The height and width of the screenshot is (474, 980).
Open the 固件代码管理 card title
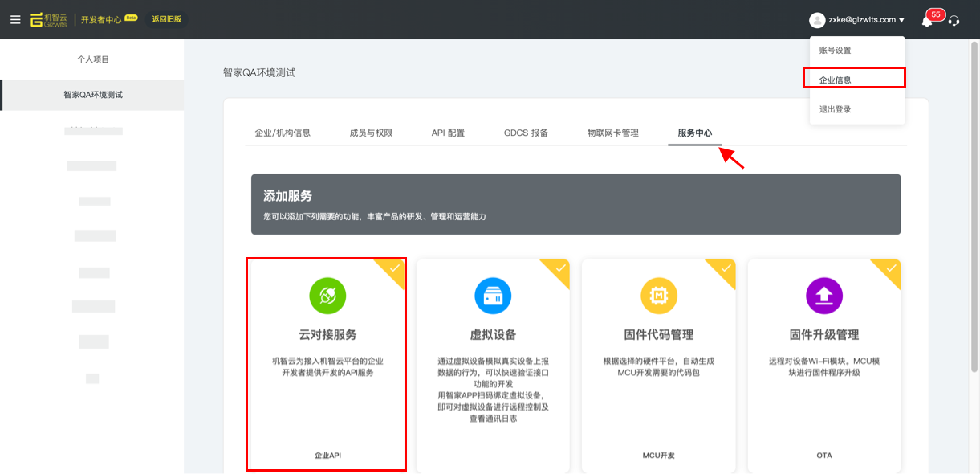tap(658, 335)
